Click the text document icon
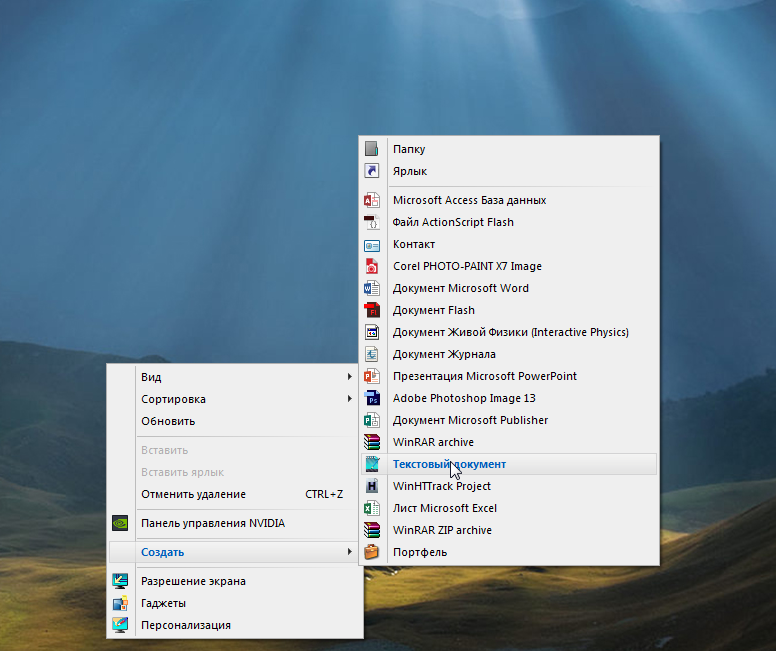The width and height of the screenshot is (776, 651). [372, 464]
